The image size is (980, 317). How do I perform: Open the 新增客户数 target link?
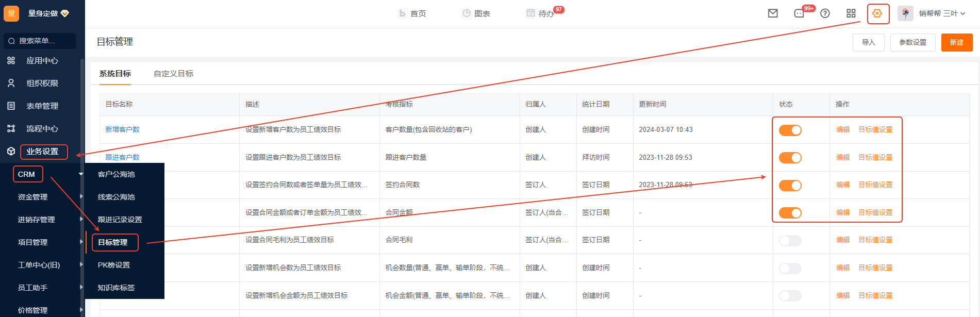[122, 129]
